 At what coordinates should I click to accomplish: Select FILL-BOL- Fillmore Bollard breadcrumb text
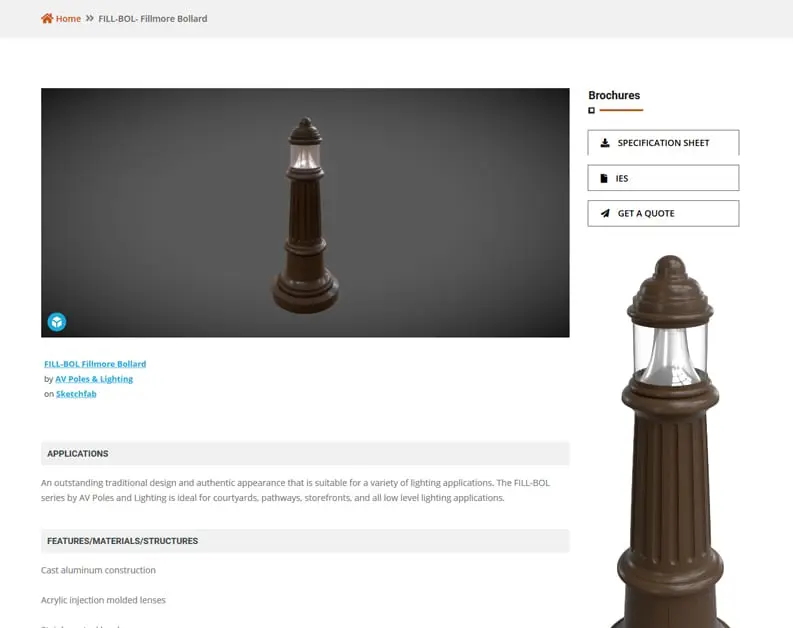153,19
